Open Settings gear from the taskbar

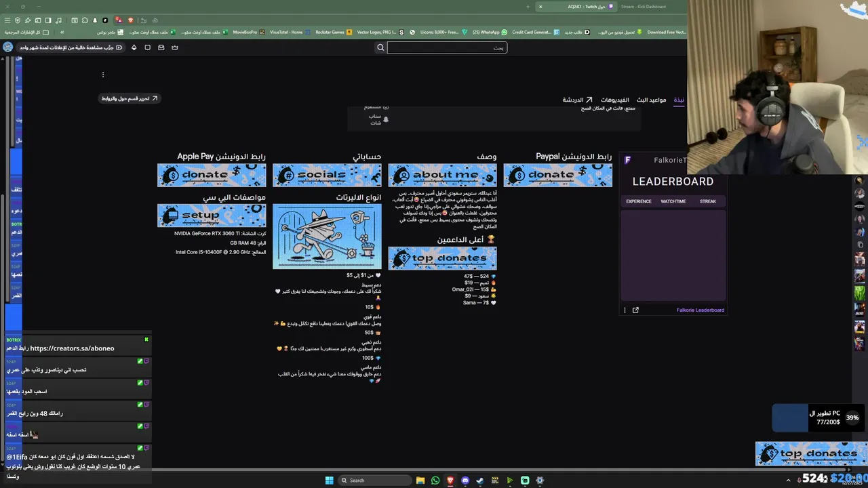(540, 481)
